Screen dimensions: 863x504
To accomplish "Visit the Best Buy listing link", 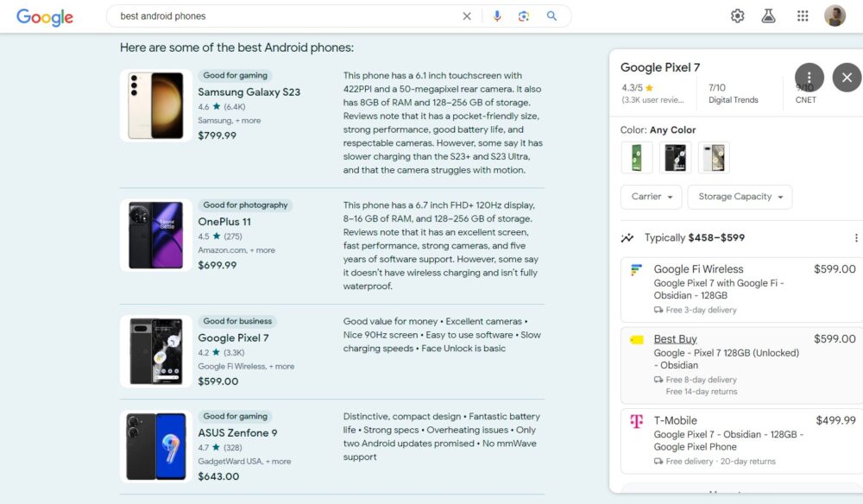I will tap(676, 338).
